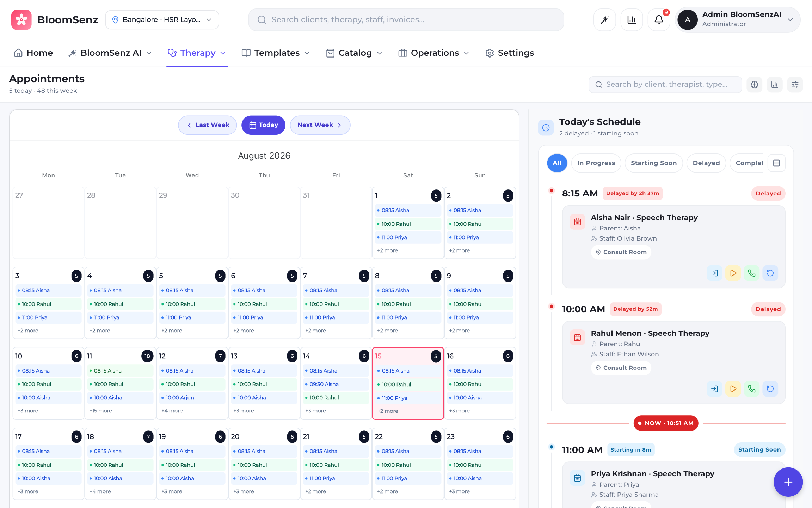This screenshot has width=812, height=508.
Task: Open appointment filter sliders icon
Action: (795, 85)
